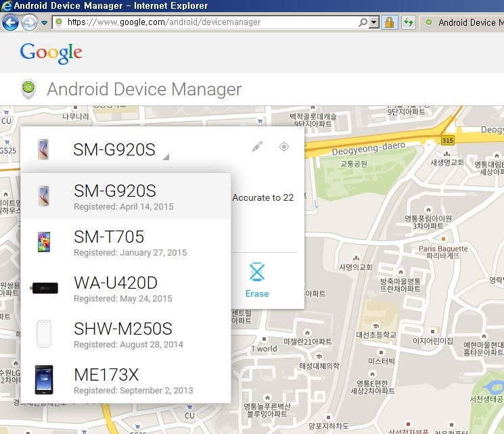The height and width of the screenshot is (434, 504).
Task: Click the security lock icon
Action: tap(389, 22)
